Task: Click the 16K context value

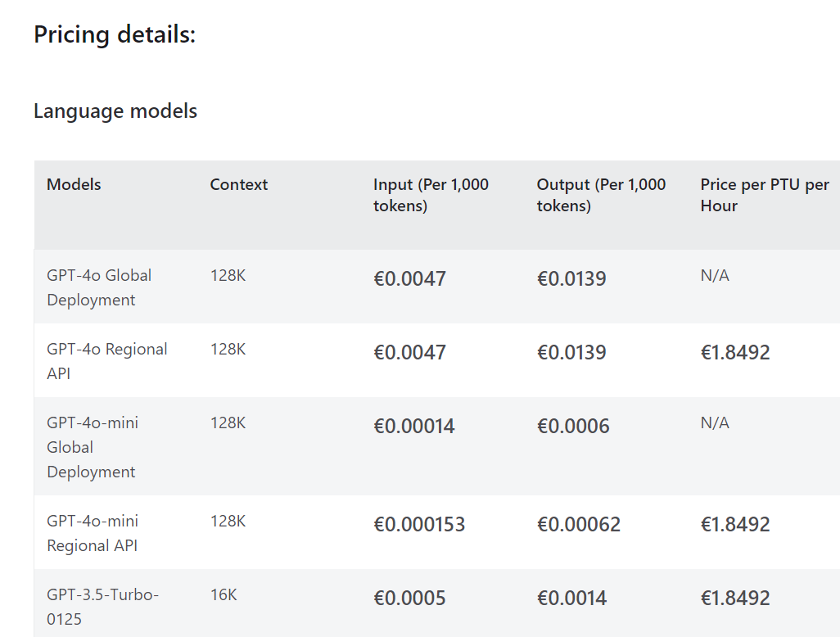Action: (224, 594)
